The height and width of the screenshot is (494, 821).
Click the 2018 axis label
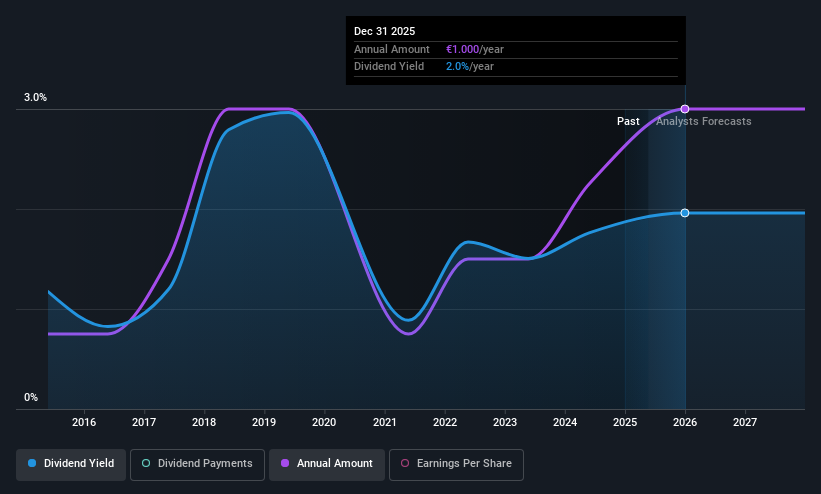(204, 422)
